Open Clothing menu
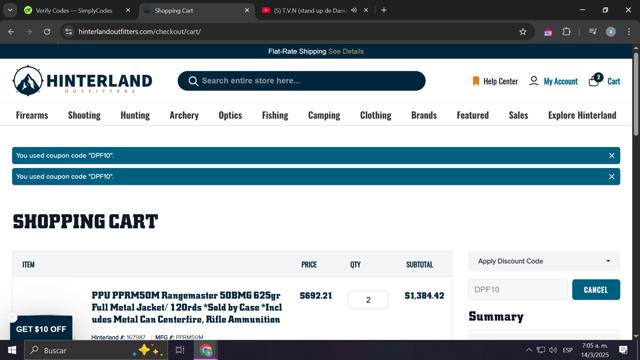640x360 pixels. pyautogui.click(x=376, y=115)
